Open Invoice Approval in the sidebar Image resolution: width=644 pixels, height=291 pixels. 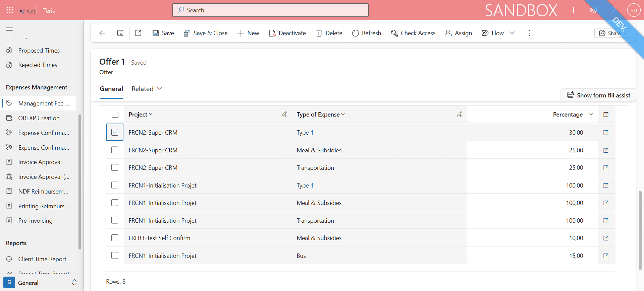point(40,162)
